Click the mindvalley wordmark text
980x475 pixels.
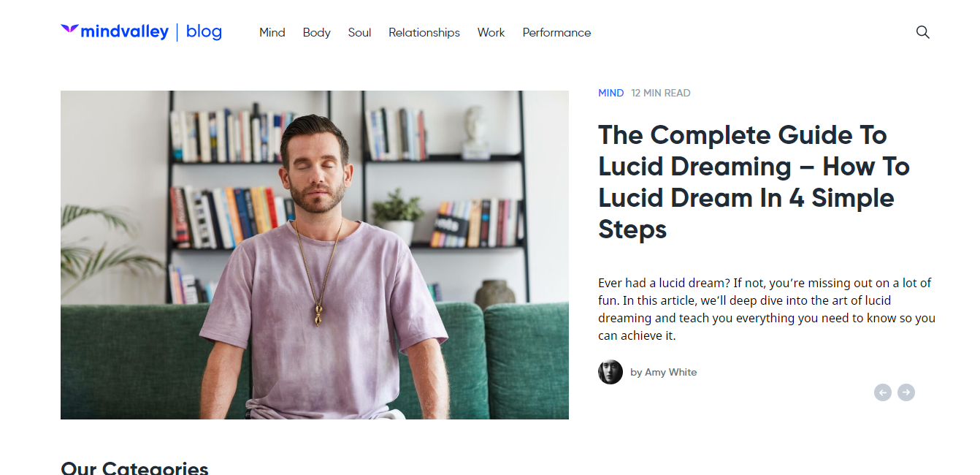(x=125, y=31)
